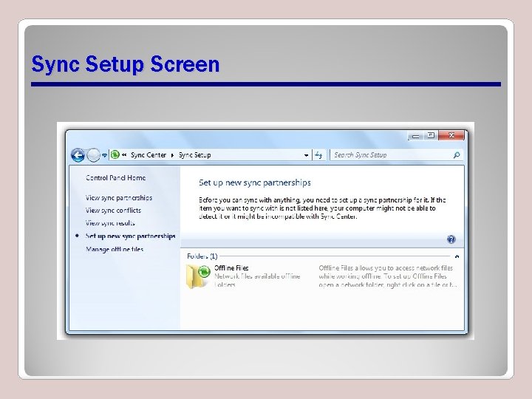Select Sync Setup in the breadcrumb path
The image size is (532, 399).
tap(195, 155)
